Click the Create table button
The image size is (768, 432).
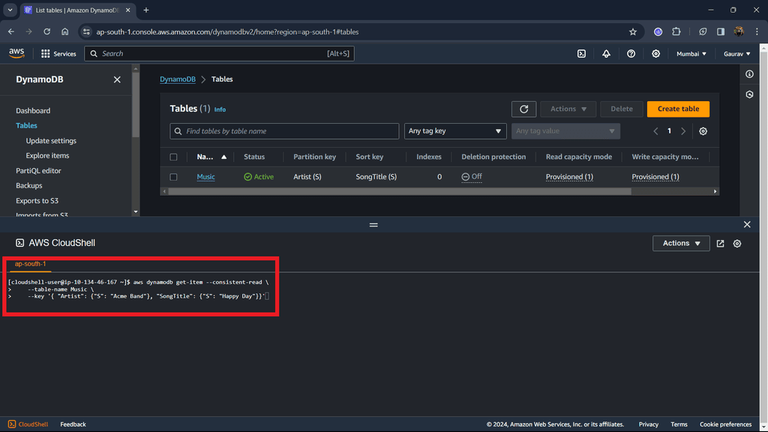click(x=678, y=109)
